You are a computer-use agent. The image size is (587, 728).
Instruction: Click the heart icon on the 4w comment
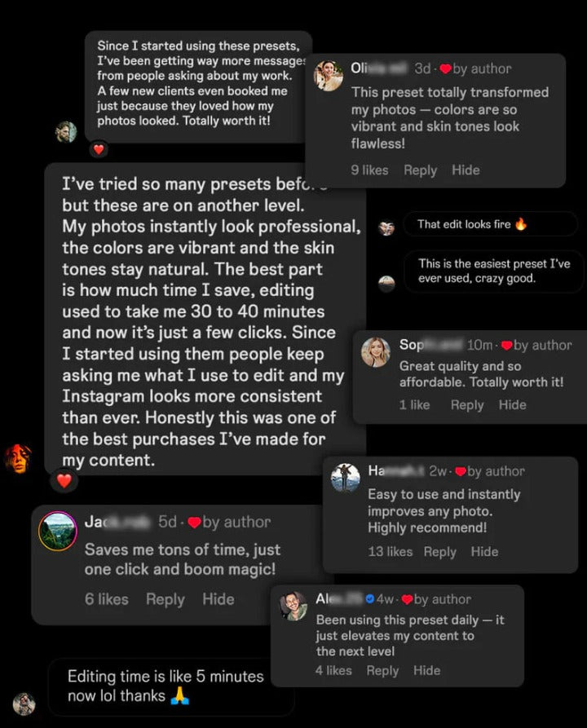tap(407, 599)
